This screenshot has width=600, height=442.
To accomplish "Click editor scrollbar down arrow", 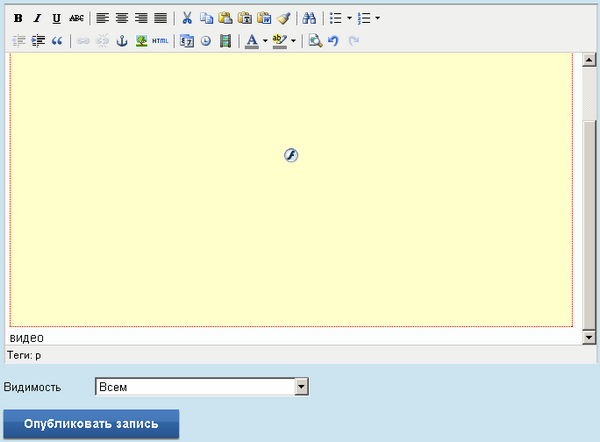I will (x=589, y=338).
